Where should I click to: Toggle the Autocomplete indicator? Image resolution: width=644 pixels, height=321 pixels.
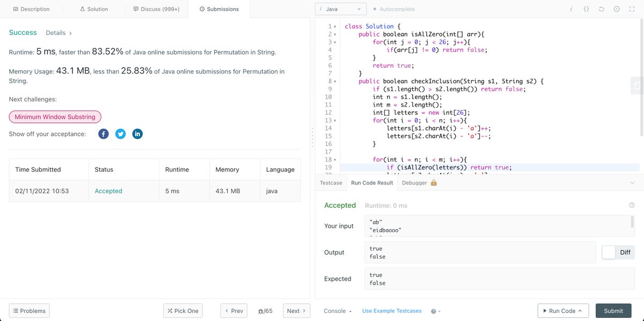pyautogui.click(x=394, y=9)
